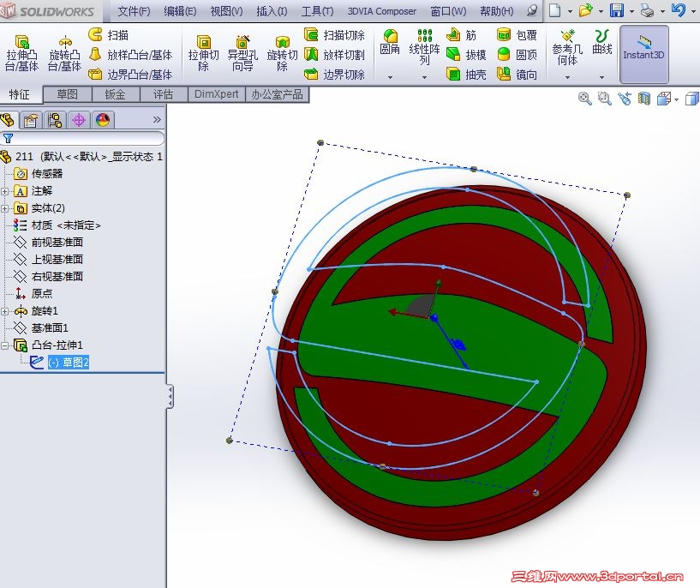Click the Revolved Cut (旋转切除) tool

(x=282, y=52)
